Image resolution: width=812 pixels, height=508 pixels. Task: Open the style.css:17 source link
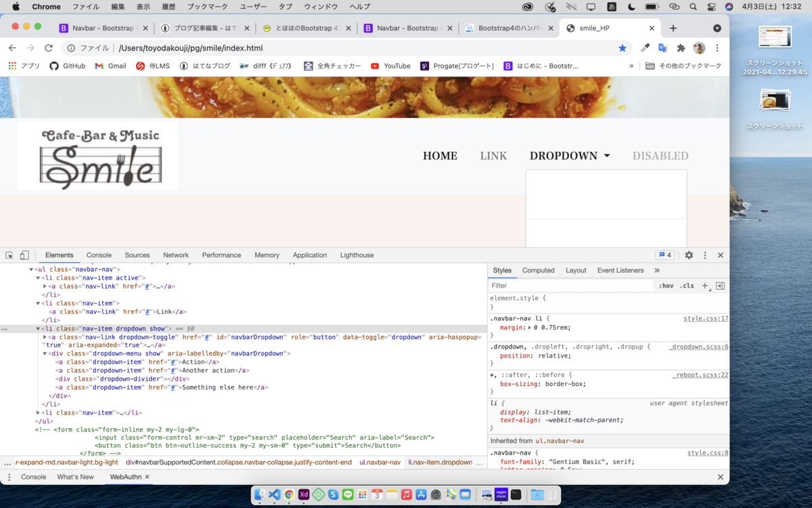[706, 318]
